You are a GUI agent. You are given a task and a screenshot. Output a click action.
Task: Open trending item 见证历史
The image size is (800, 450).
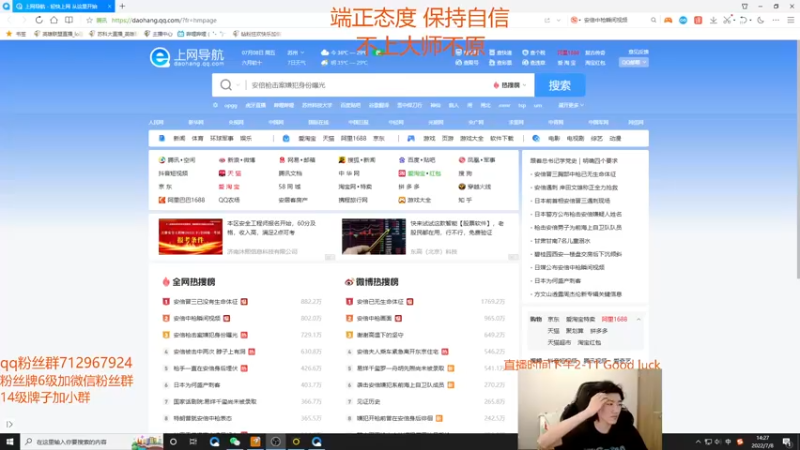tap(368, 402)
